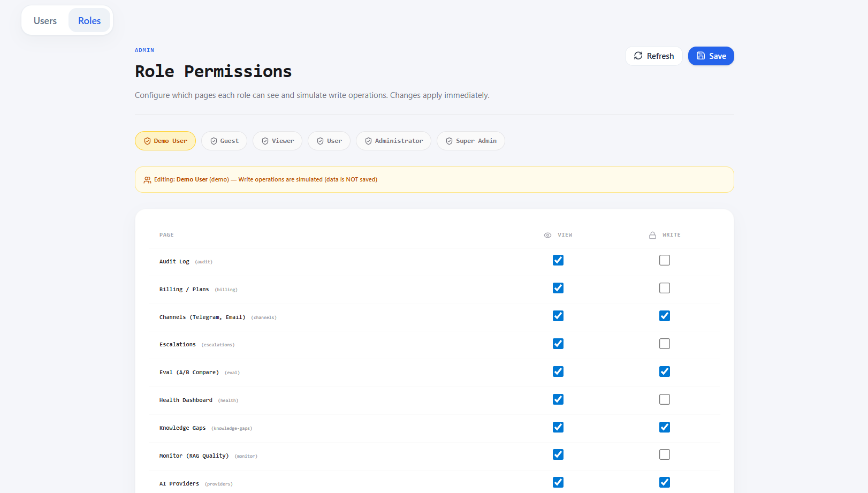The width and height of the screenshot is (868, 493).
Task: Click the users icon in editing banner
Action: click(x=147, y=180)
